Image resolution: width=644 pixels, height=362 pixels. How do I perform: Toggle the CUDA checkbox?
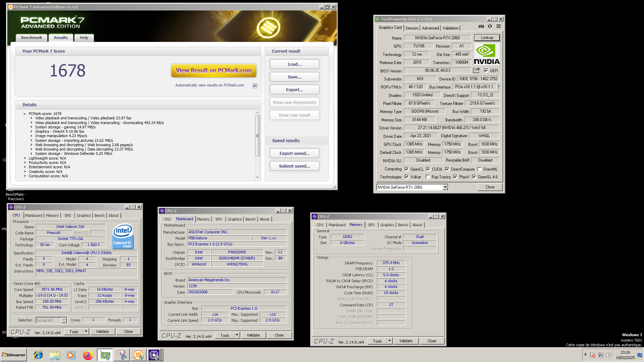[428, 169]
